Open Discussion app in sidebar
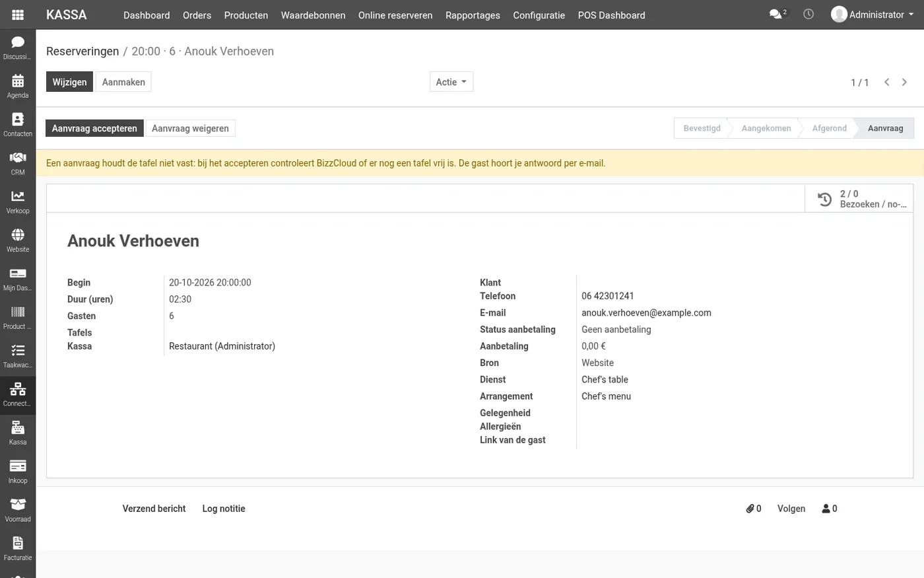 pos(18,48)
